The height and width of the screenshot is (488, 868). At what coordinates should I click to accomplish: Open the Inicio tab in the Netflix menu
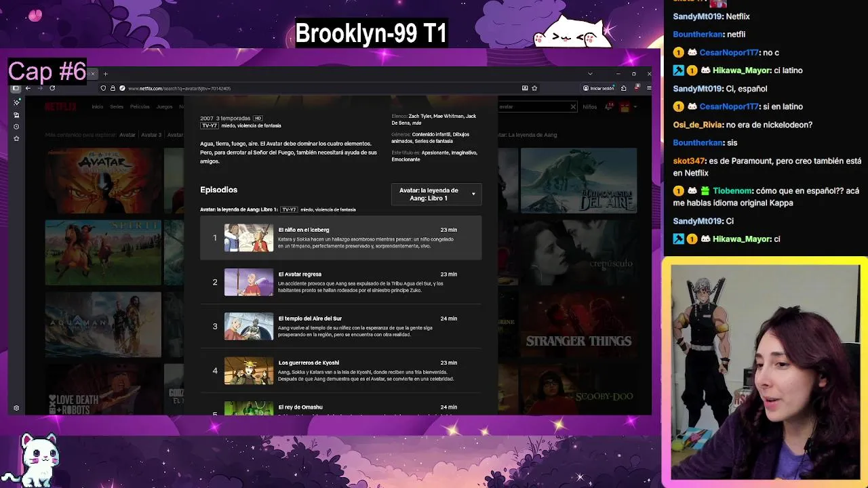click(x=98, y=106)
